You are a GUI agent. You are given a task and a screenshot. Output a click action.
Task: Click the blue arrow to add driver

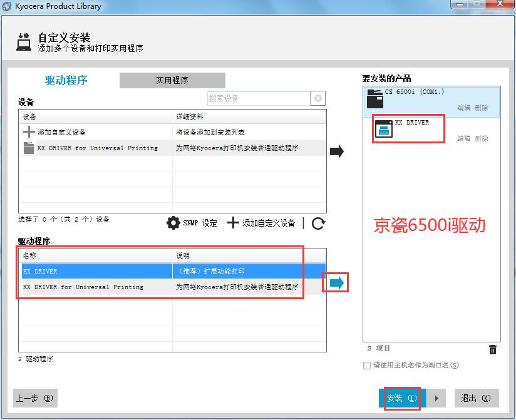tap(337, 282)
